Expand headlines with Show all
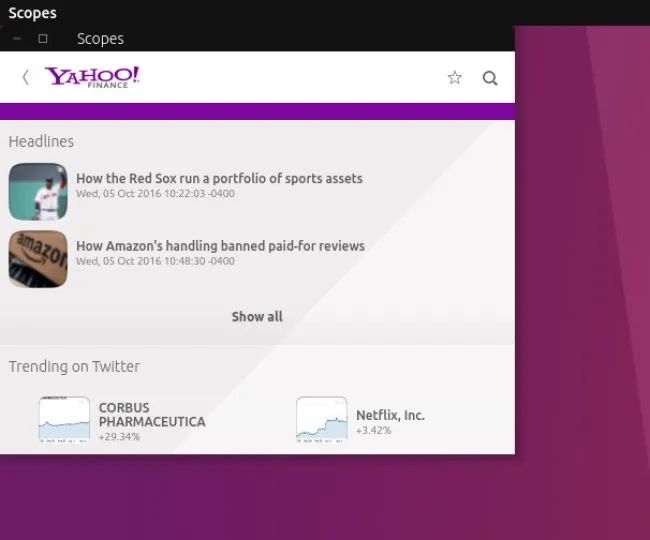 click(x=257, y=316)
